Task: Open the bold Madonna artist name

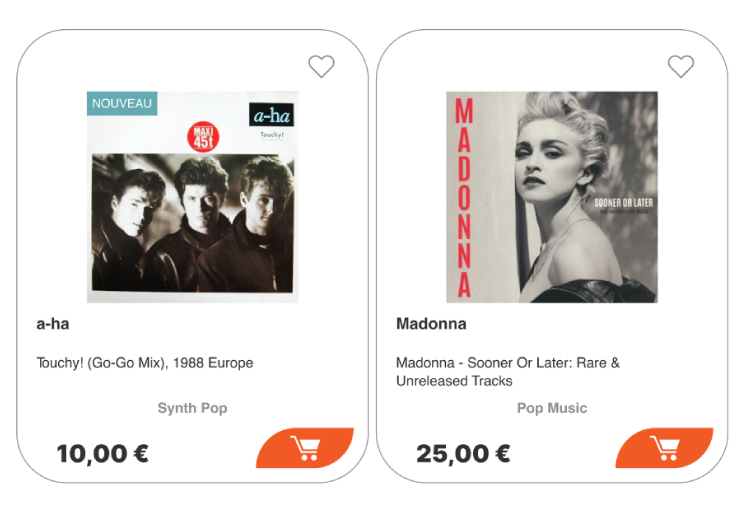Action: click(431, 324)
